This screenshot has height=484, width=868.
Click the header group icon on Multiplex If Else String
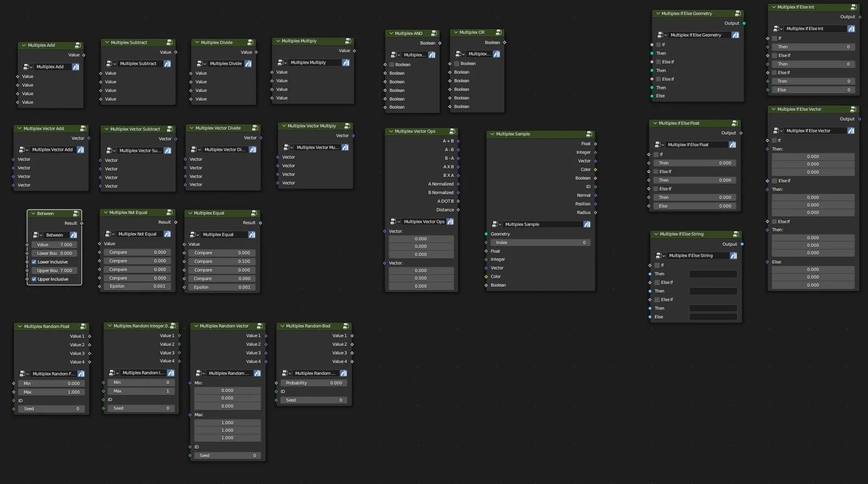coord(736,234)
